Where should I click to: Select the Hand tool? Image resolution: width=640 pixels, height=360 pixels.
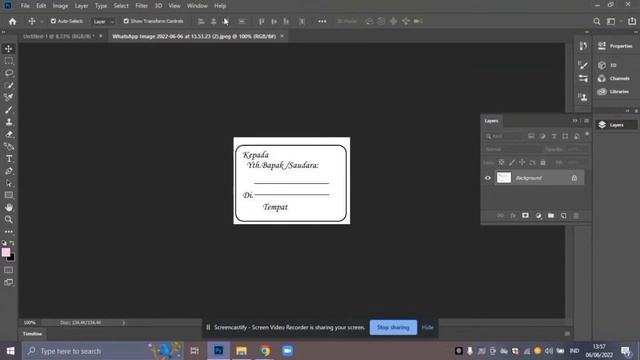tap(9, 207)
